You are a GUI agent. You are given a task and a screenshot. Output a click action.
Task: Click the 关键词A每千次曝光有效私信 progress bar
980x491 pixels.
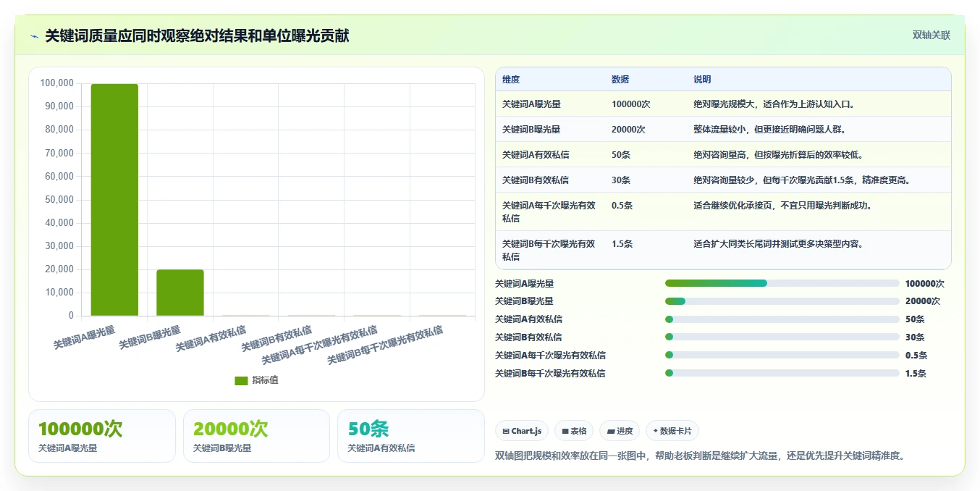[x=782, y=355]
